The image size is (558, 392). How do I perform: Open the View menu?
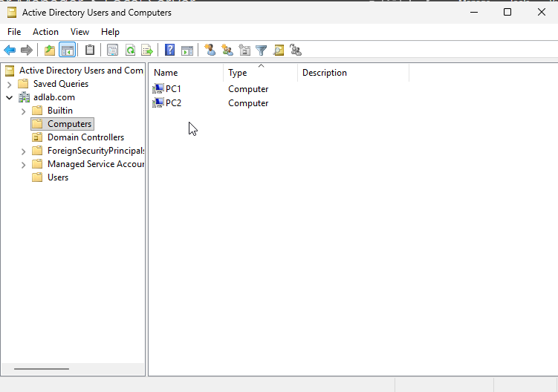pyautogui.click(x=80, y=32)
